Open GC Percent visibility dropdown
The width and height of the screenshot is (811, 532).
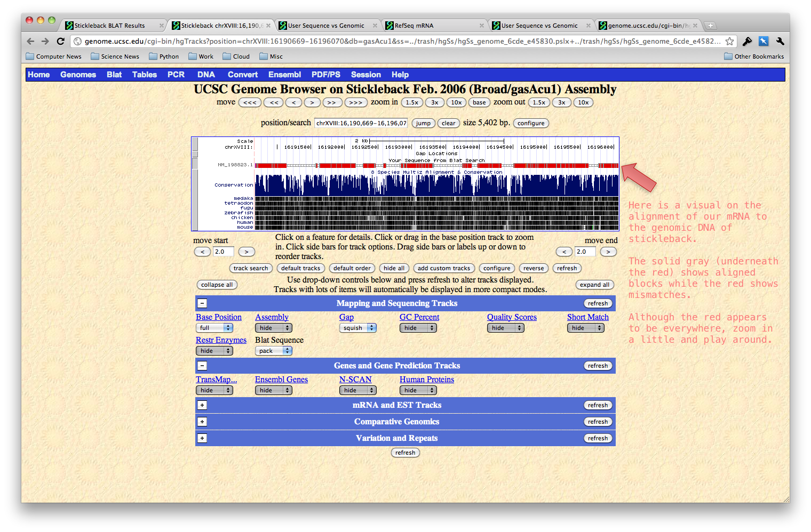pyautogui.click(x=418, y=328)
